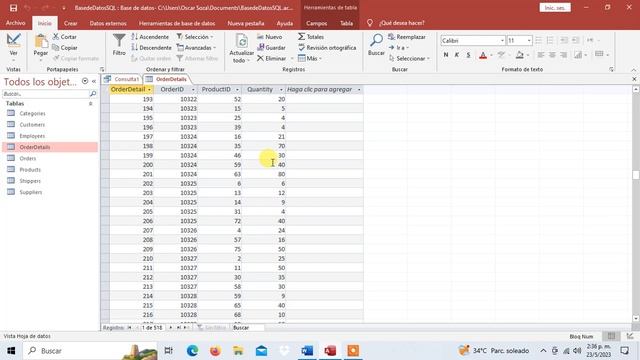The height and width of the screenshot is (360, 640).
Task: Click the Totales sigma button
Action: click(x=311, y=37)
